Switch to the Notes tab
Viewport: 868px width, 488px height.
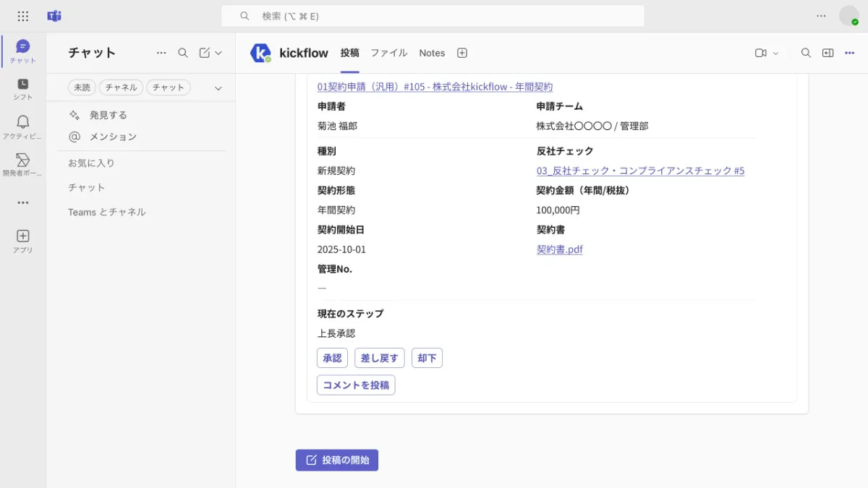click(432, 53)
